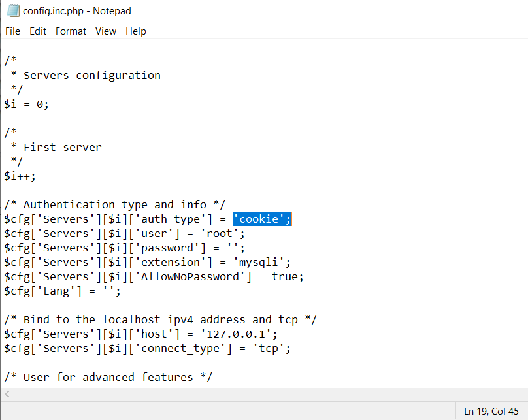
Task: Click the 'config.inc.php - Notepad' window title
Action: [84, 11]
